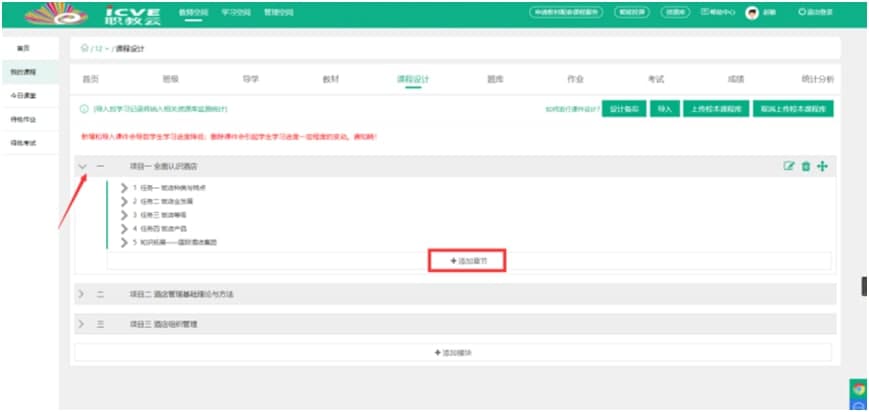
Task: Expand chapter 2 任务二 arrow
Action: tap(124, 201)
